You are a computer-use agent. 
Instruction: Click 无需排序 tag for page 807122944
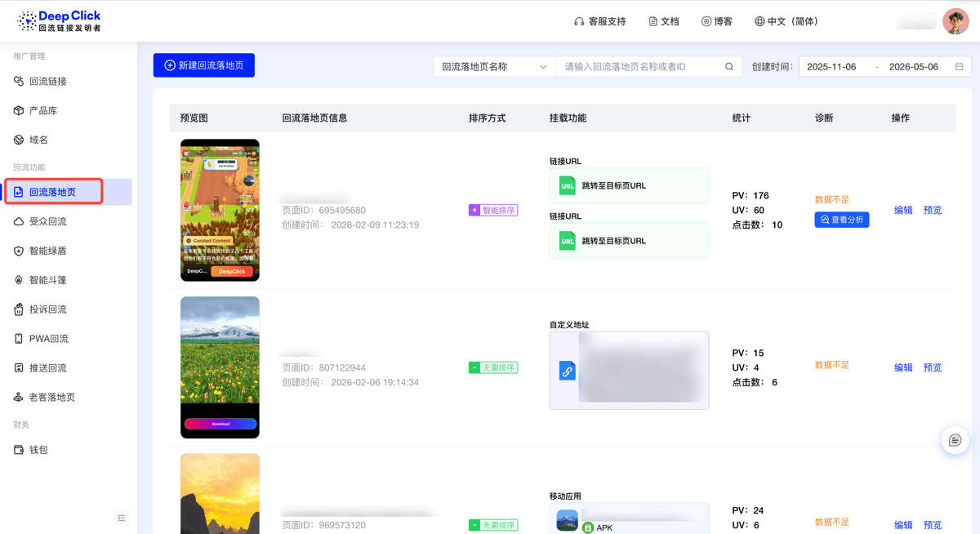493,367
